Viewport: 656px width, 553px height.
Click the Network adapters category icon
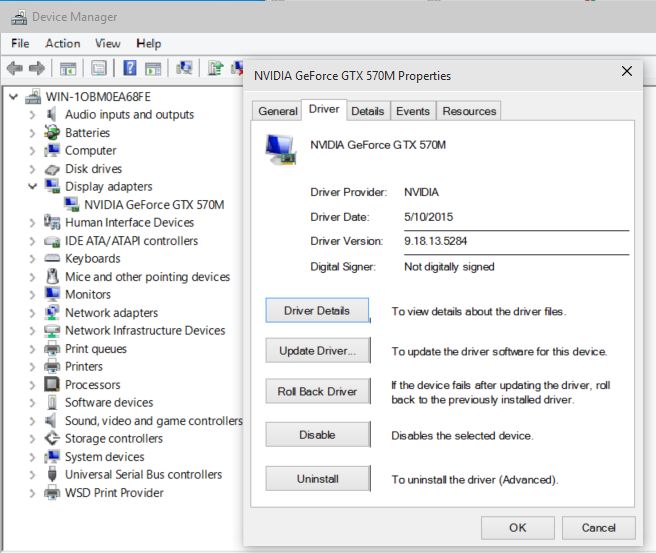pyautogui.click(x=52, y=312)
